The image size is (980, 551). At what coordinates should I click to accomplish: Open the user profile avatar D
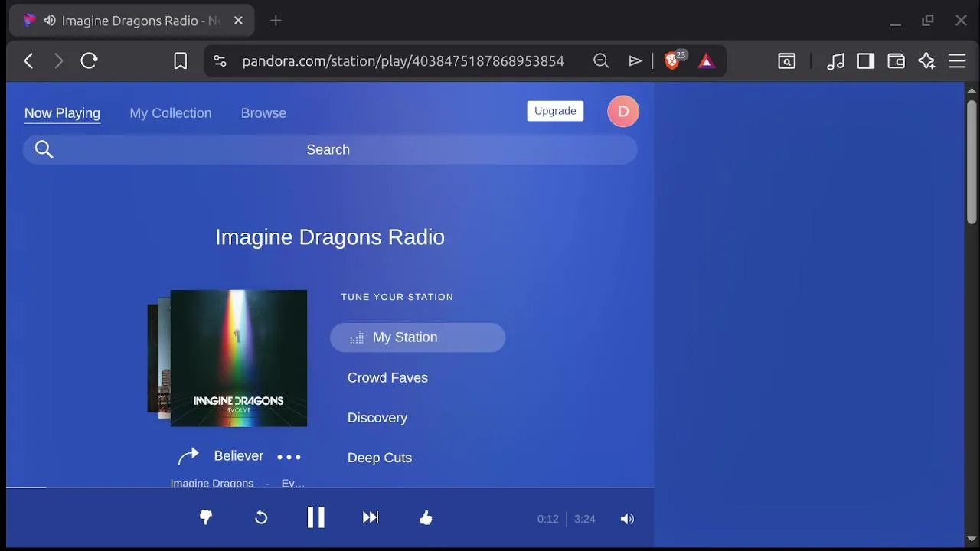click(x=623, y=112)
